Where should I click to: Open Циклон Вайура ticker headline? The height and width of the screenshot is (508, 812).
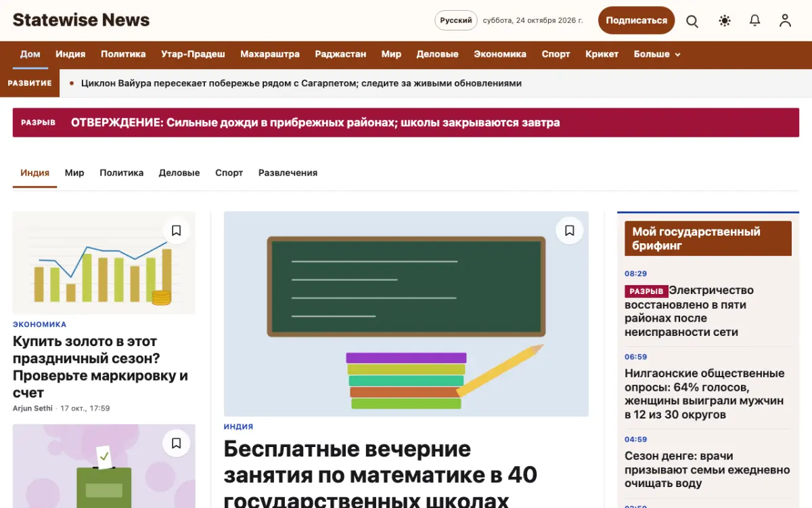click(301, 83)
